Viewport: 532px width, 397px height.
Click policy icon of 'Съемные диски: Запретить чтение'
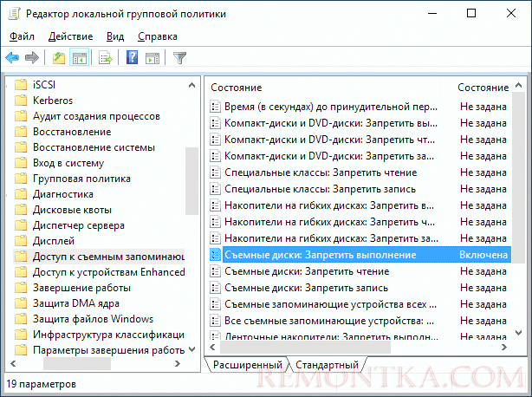pyautogui.click(x=215, y=271)
